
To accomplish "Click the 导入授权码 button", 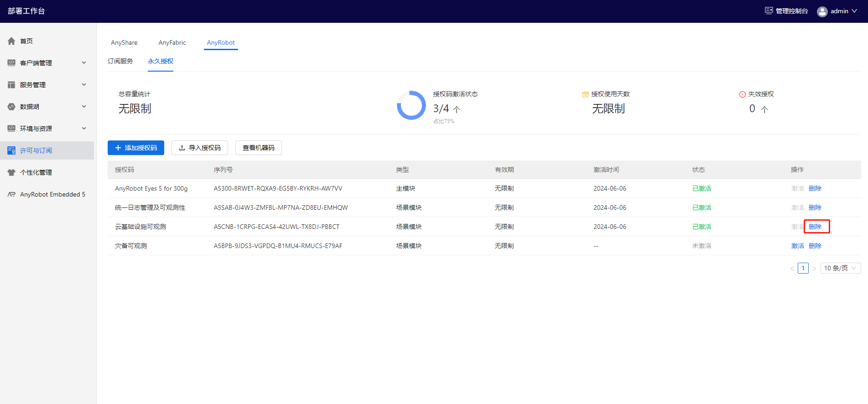I will point(200,148).
